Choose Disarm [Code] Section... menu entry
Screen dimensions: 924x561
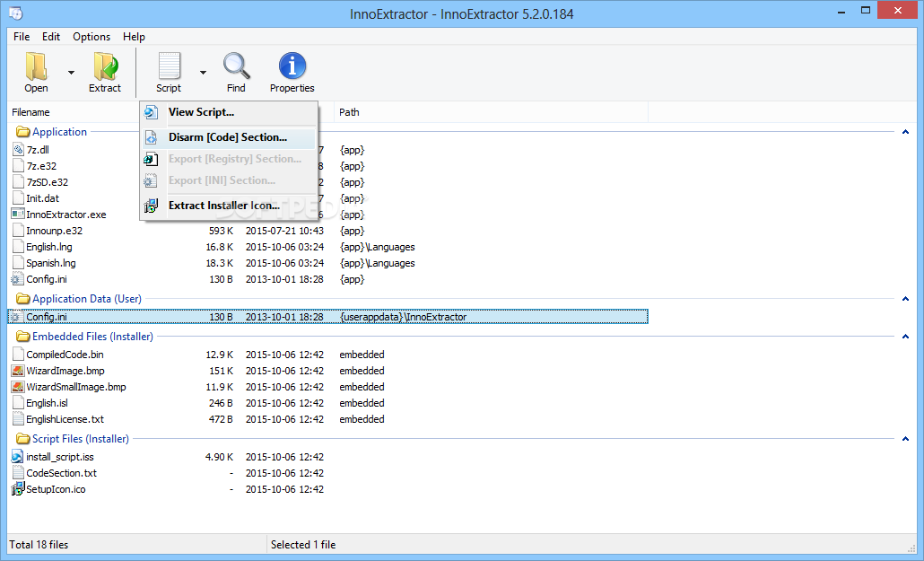click(x=228, y=137)
